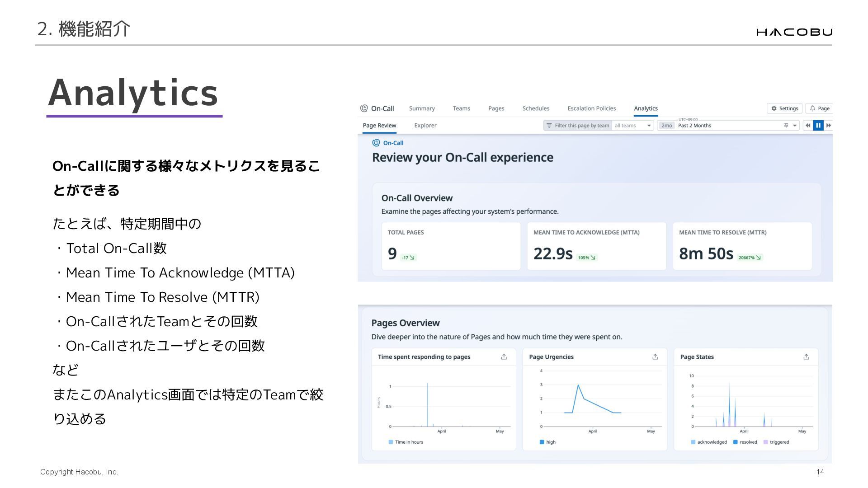
Task: Step time range backward with rewind icon
Action: tap(808, 126)
